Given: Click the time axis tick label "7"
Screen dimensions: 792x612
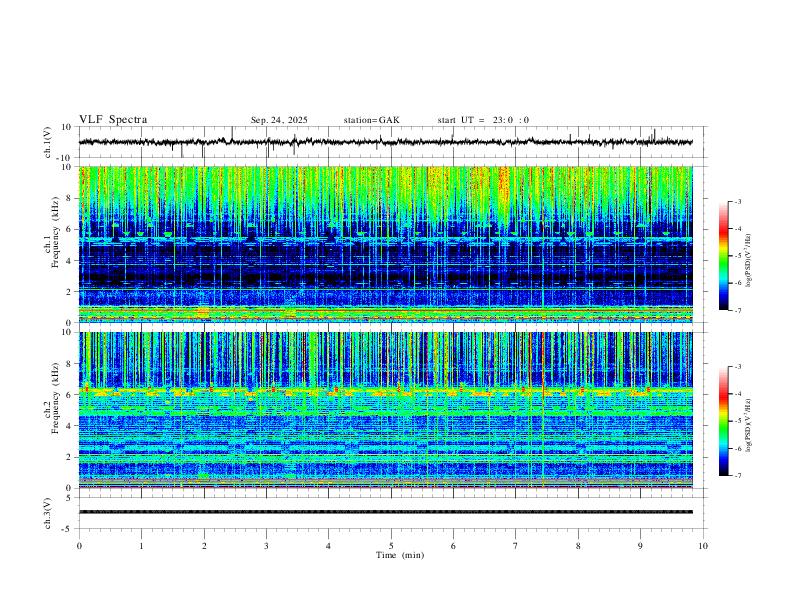Looking at the screenshot, I should coord(516,546).
